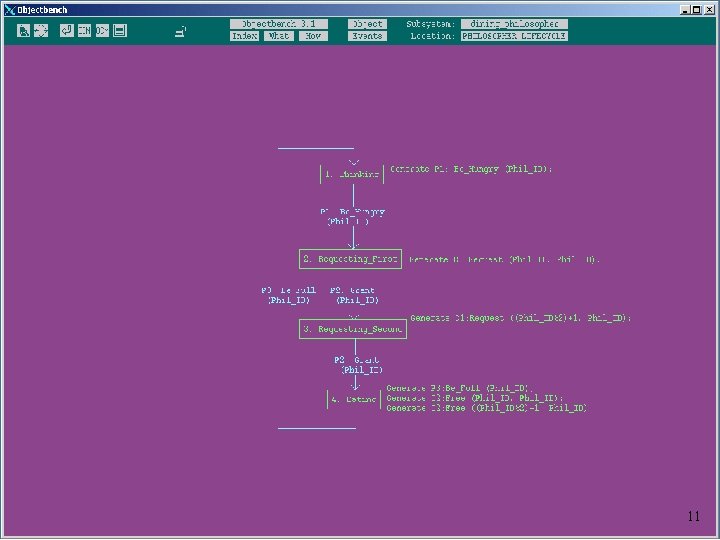
Task: Click the P2 Grant label above Requesting_Second
Action: (x=355, y=295)
